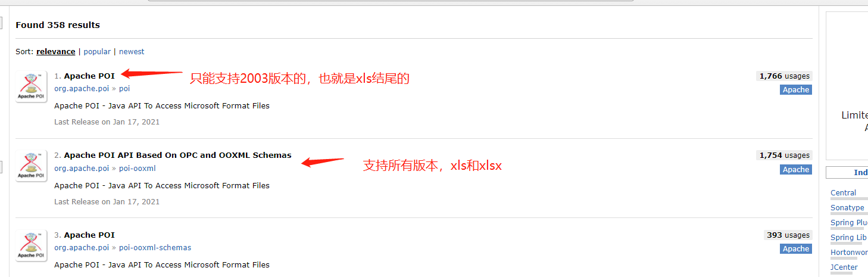This screenshot has width=868, height=277.
Task: Sort results by newest
Action: (x=132, y=52)
